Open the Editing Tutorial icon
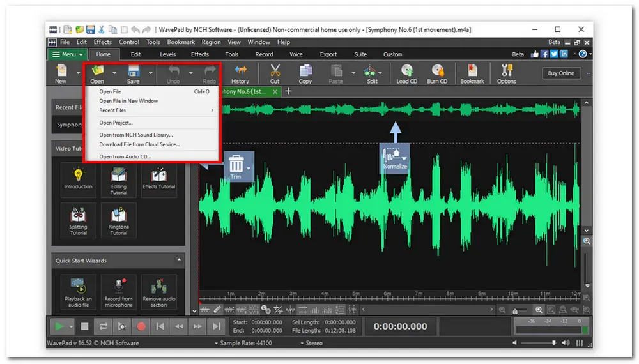The height and width of the screenshot is (364, 639). pos(119,179)
